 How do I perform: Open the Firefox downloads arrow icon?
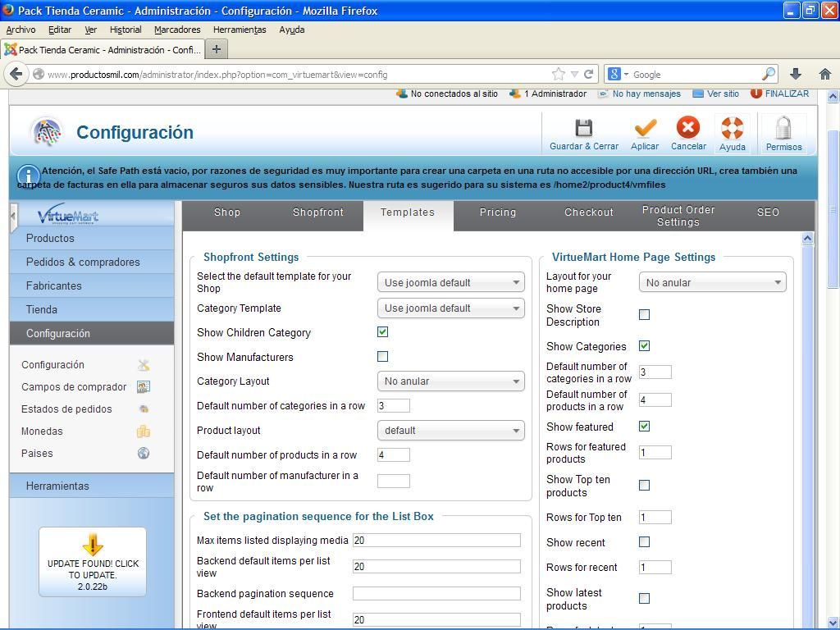point(796,74)
